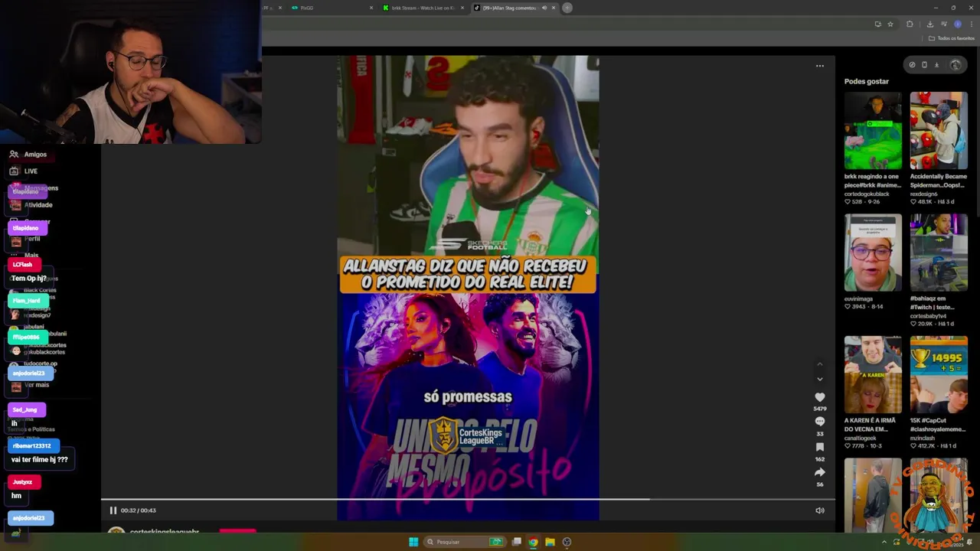Open comments with the speech bubble icon

tap(819, 422)
